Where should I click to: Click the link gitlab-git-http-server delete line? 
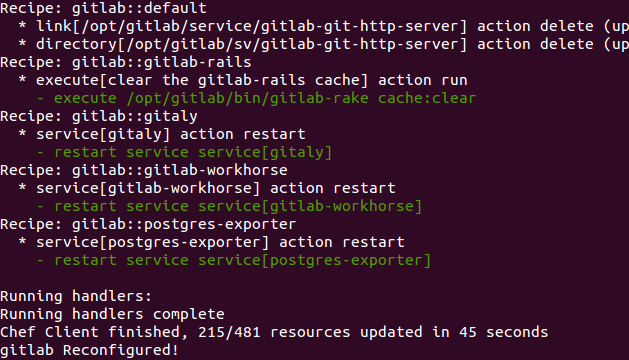click(x=323, y=26)
